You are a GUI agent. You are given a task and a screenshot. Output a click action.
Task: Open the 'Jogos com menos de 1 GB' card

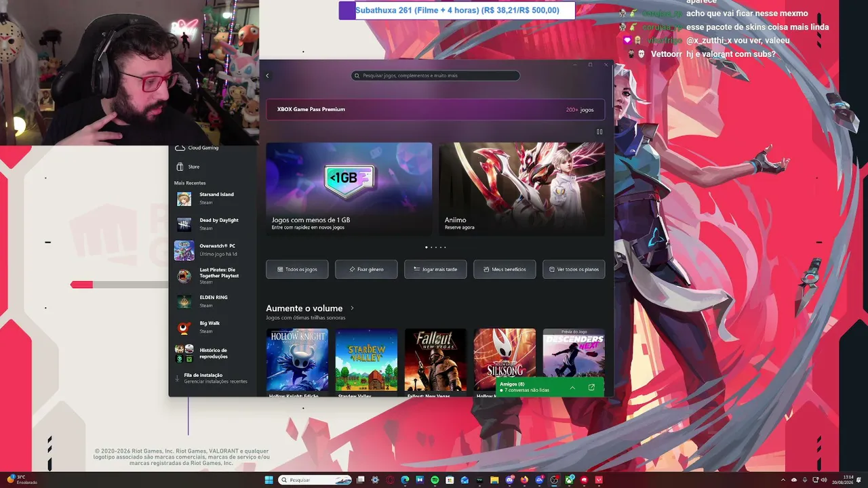(x=349, y=189)
